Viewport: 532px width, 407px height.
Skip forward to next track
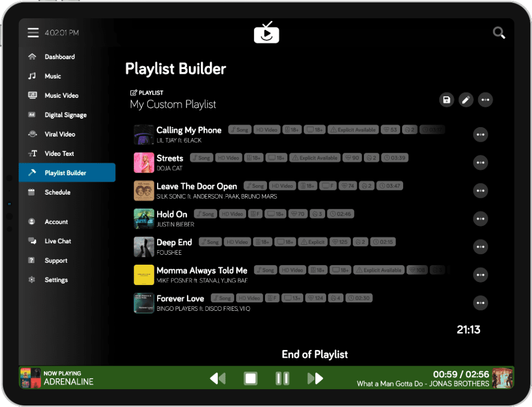click(315, 378)
